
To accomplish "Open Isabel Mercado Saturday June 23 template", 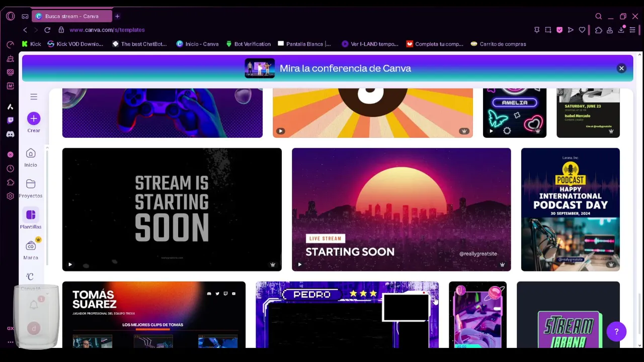I will click(x=588, y=113).
